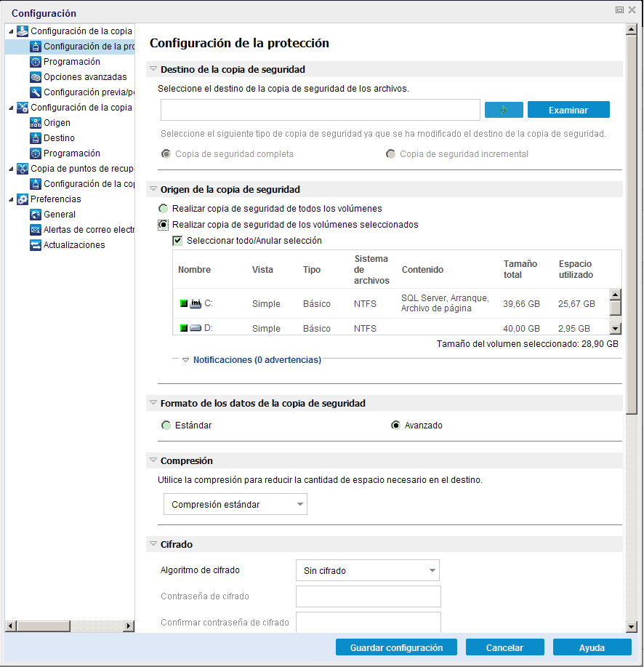The image size is (644, 667).
Task: Choose Estándar data format radio
Action: point(166,426)
